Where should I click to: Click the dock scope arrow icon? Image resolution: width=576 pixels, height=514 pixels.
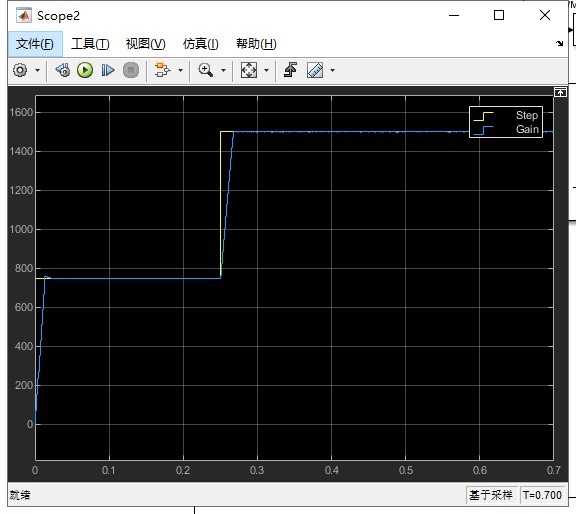pyautogui.click(x=559, y=43)
